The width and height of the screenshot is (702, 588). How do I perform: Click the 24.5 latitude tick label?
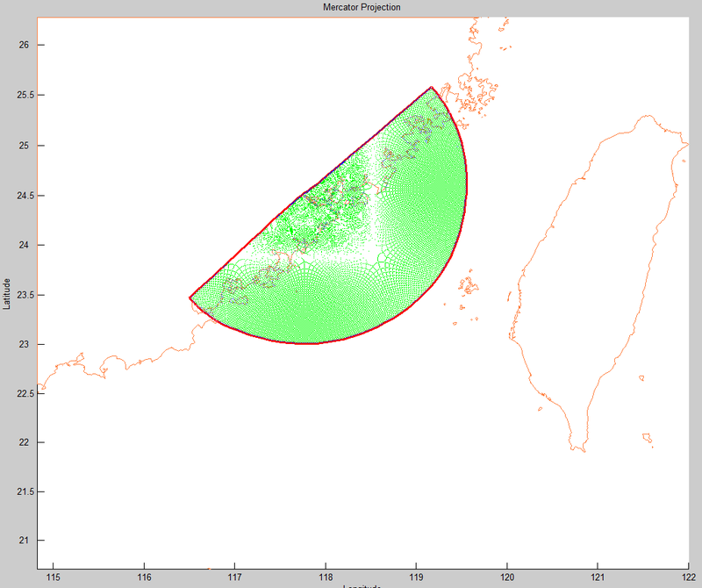(22, 195)
